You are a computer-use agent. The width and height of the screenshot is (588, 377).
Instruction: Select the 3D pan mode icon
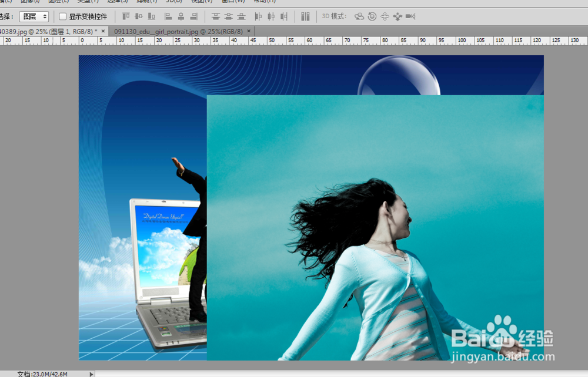click(385, 16)
